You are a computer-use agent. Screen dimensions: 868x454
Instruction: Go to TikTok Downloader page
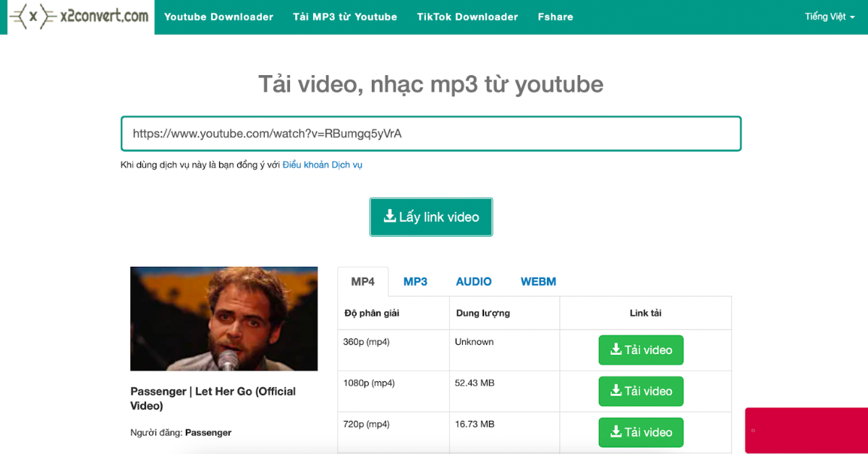(467, 17)
